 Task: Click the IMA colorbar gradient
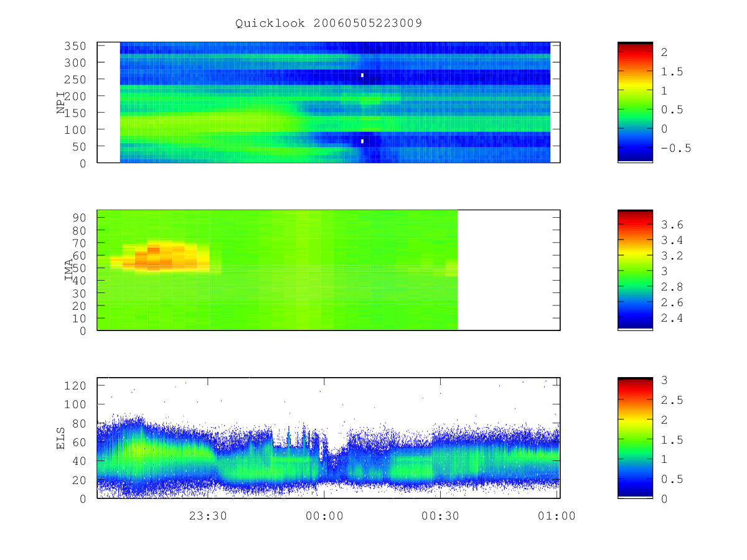pyautogui.click(x=635, y=269)
